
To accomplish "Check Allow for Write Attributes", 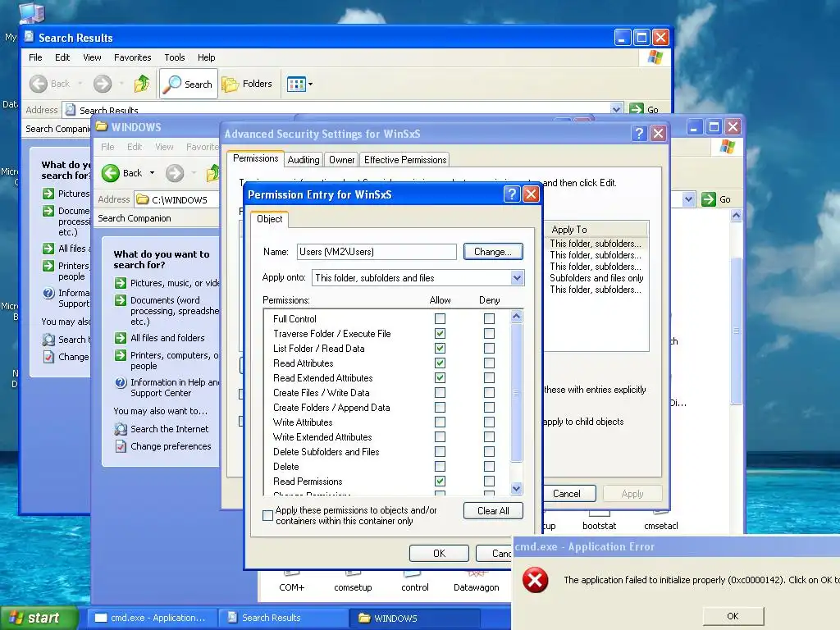I will point(440,422).
